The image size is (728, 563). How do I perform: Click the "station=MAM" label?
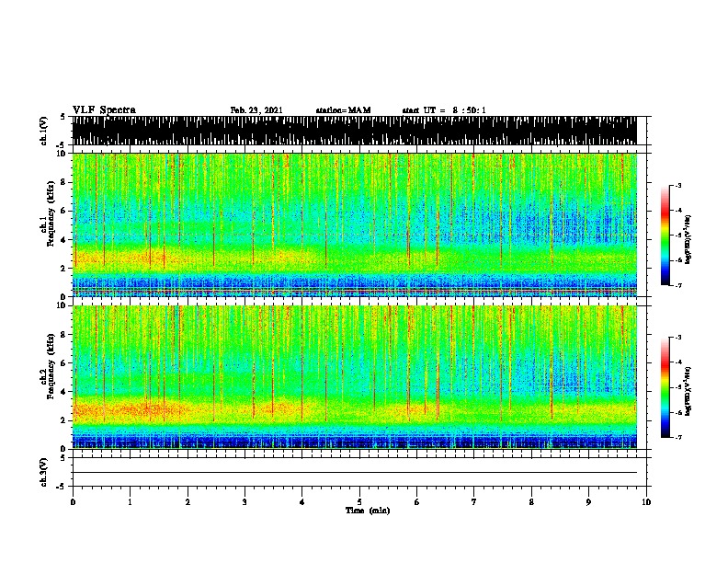343,110
